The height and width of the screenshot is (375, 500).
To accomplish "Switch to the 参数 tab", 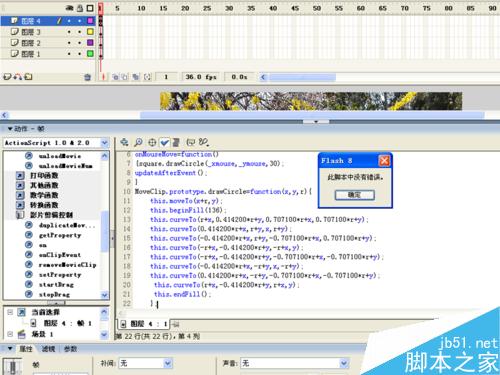I will pyautogui.click(x=70, y=349).
